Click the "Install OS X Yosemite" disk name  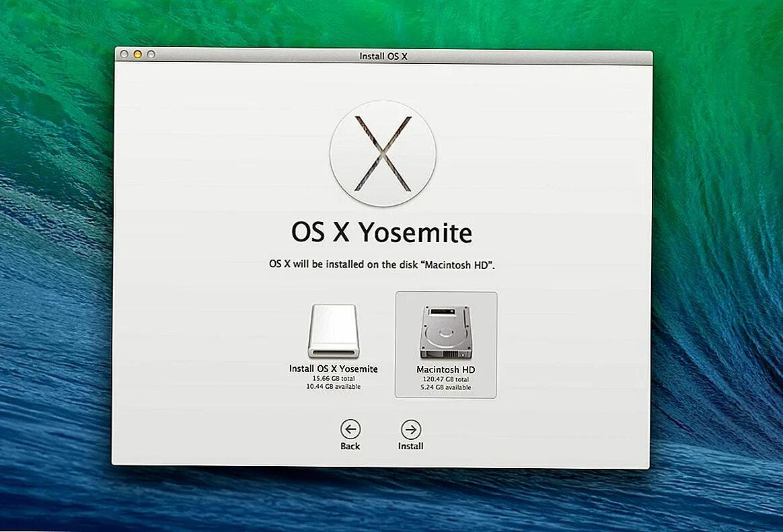pyautogui.click(x=334, y=369)
